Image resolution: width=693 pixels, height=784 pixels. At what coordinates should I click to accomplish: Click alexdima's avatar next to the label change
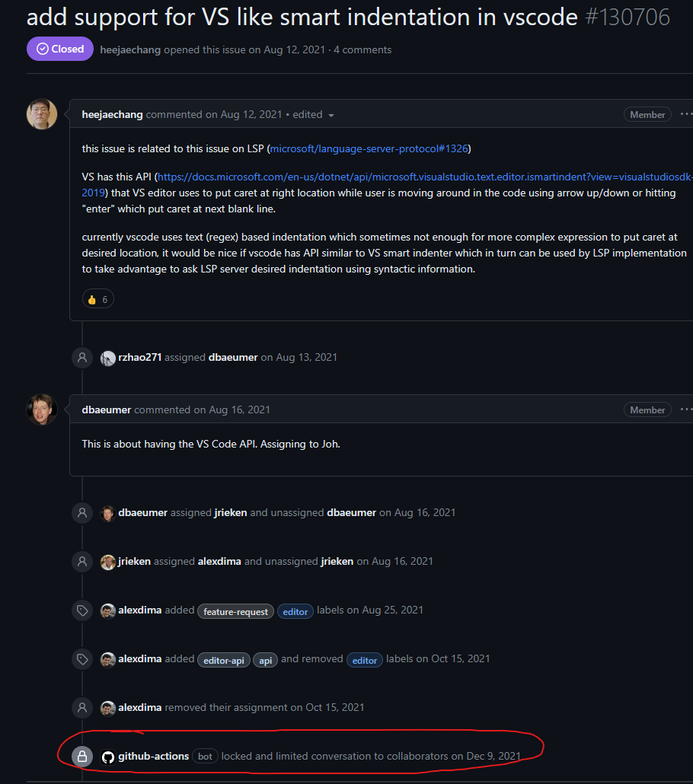tap(107, 610)
